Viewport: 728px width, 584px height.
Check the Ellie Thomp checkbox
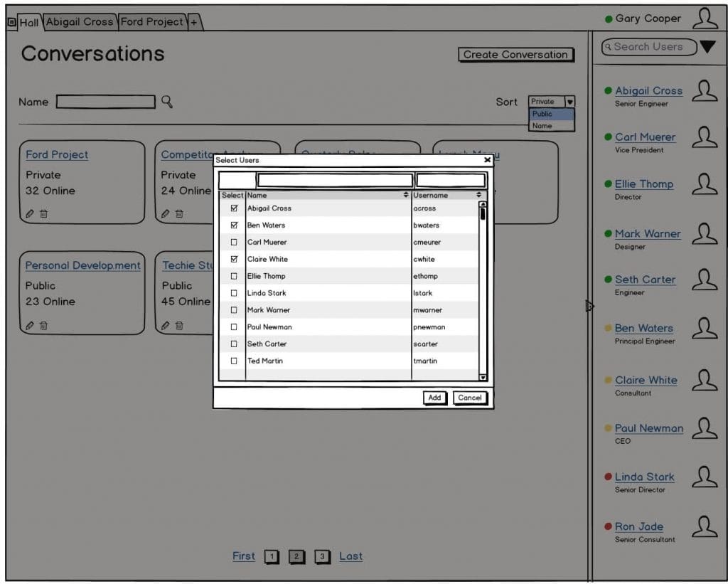tap(234, 276)
